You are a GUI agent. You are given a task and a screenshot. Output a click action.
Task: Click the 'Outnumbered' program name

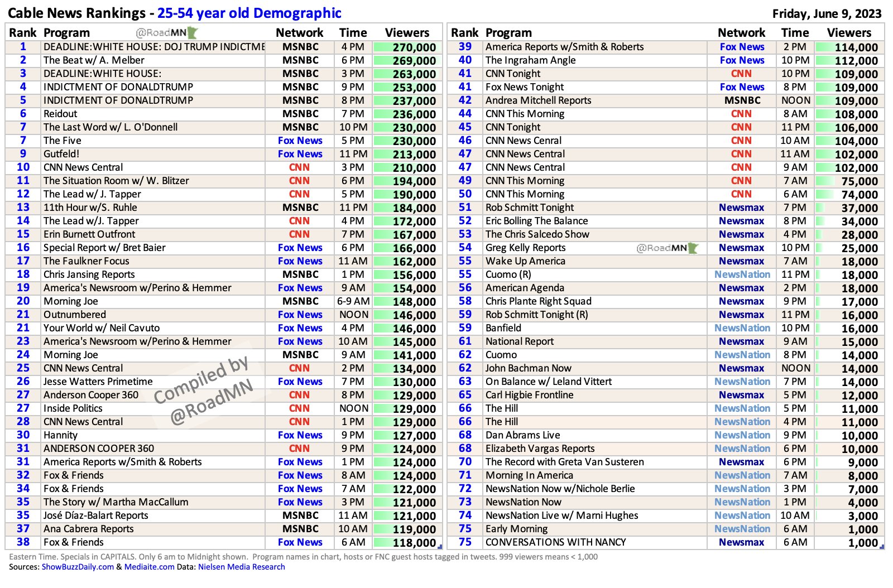[75, 315]
